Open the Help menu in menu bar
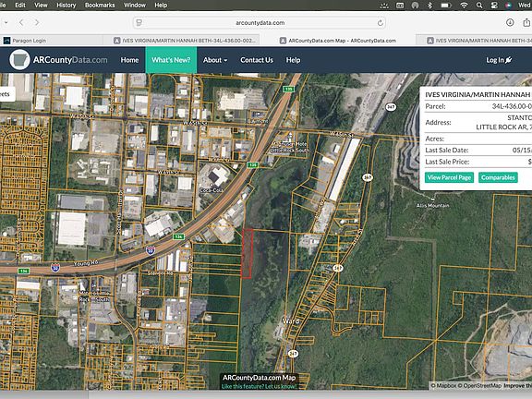The width and height of the screenshot is (532, 399). (x=161, y=6)
